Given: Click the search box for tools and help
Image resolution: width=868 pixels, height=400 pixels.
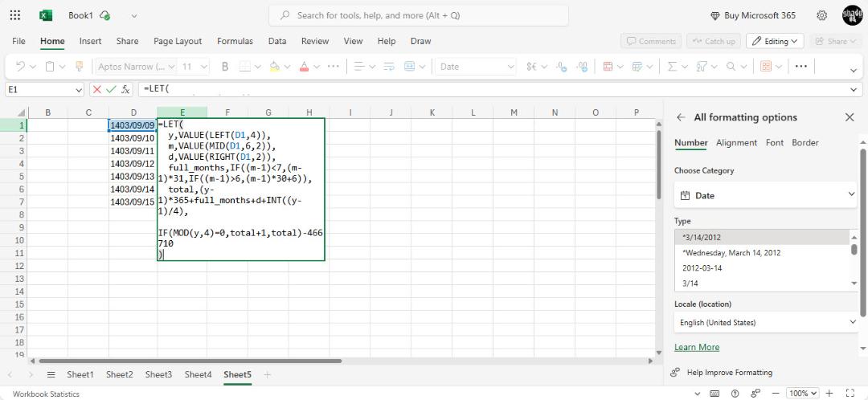Looking at the screenshot, I should pos(419,15).
